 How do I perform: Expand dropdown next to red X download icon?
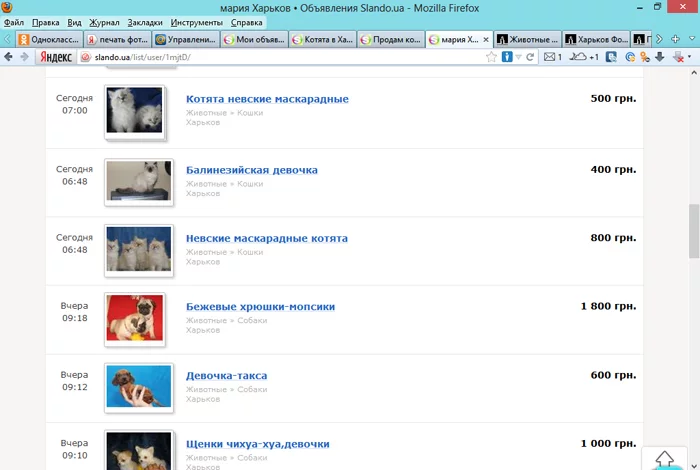(690, 57)
